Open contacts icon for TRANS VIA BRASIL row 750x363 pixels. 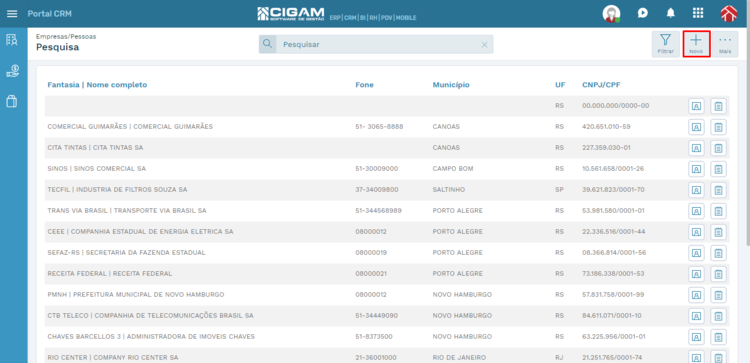(696, 211)
